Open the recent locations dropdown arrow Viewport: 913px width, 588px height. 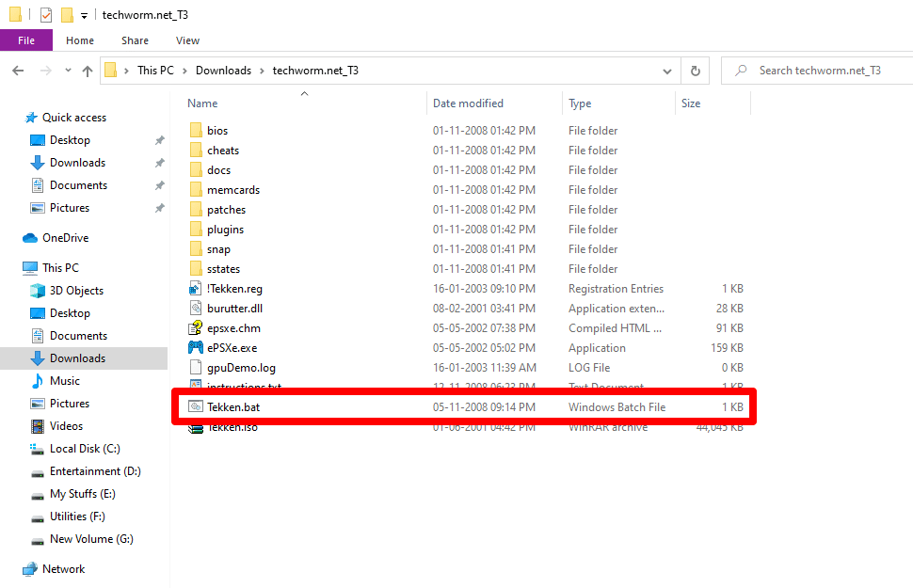[68, 71]
